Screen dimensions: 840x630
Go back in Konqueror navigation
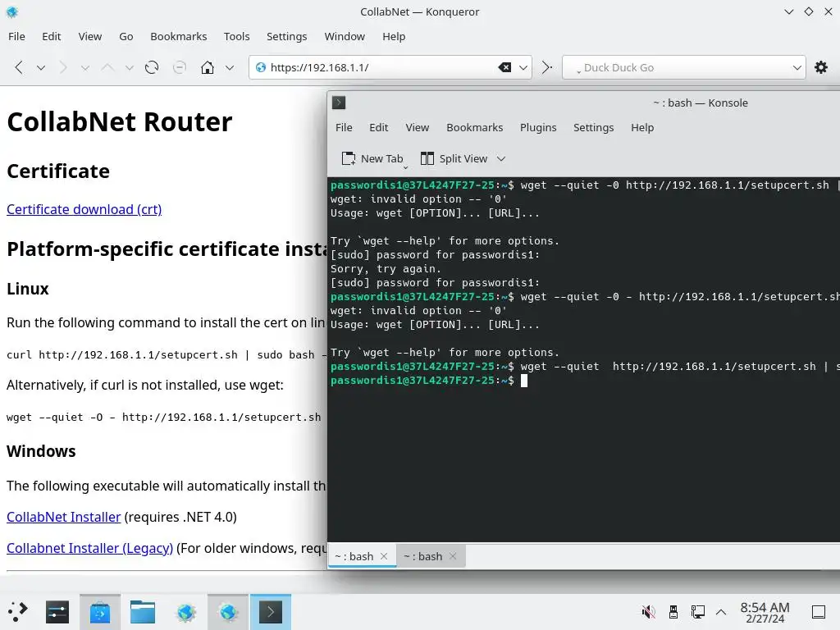[x=19, y=67]
